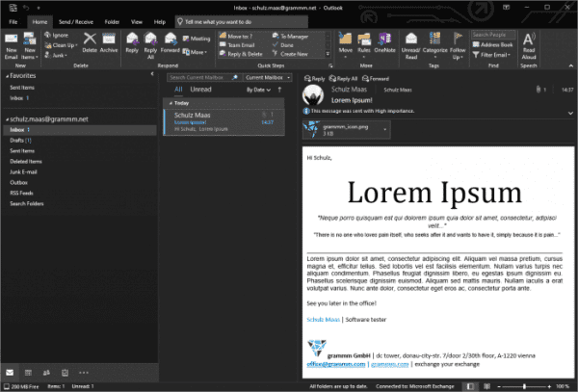Switch to Reading view in the status bar
Image resolution: width=578 pixels, height=392 pixels.
[x=486, y=386]
